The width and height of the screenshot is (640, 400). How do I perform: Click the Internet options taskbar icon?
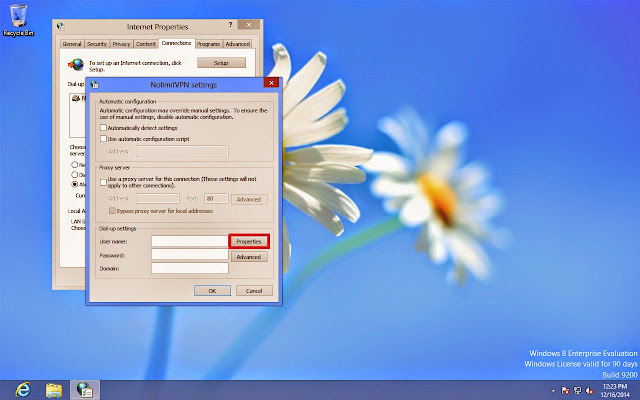(x=85, y=390)
